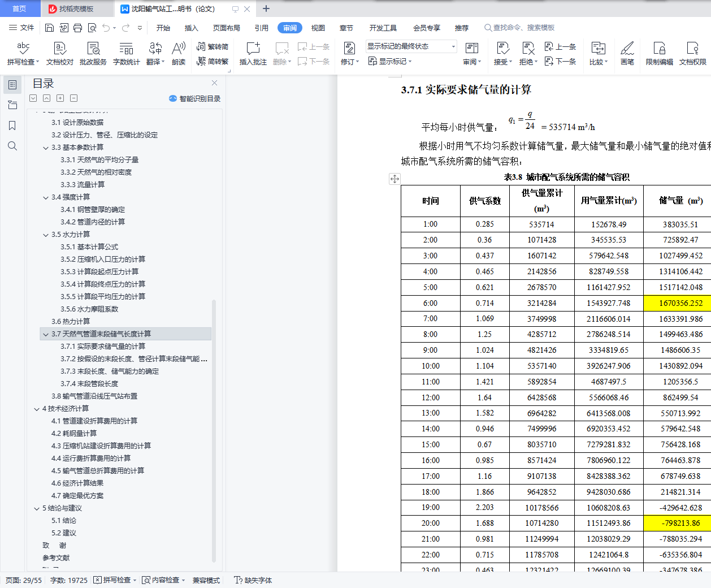This screenshot has height=588, width=711.
Task: Collapse the 3.3 基本参数计算 tree node
Action: 46,148
